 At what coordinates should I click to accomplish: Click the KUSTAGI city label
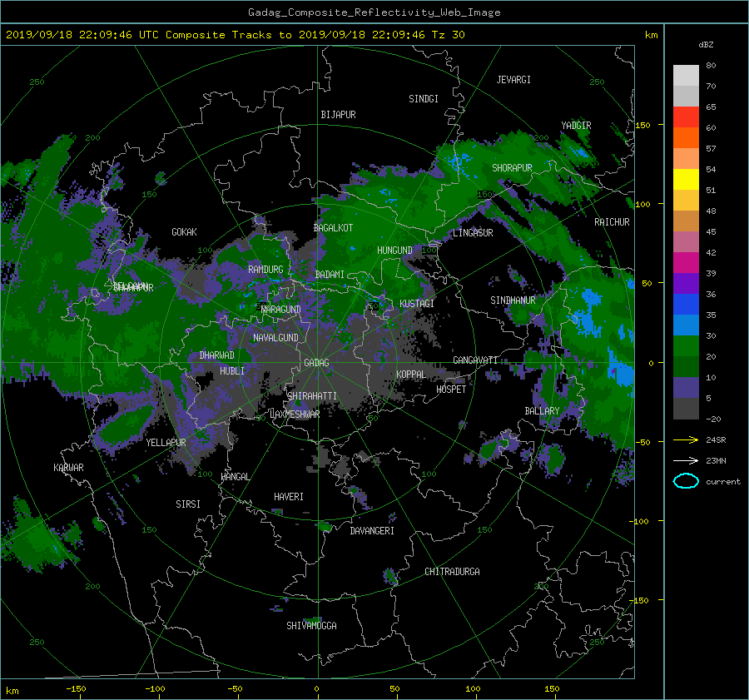tap(417, 304)
